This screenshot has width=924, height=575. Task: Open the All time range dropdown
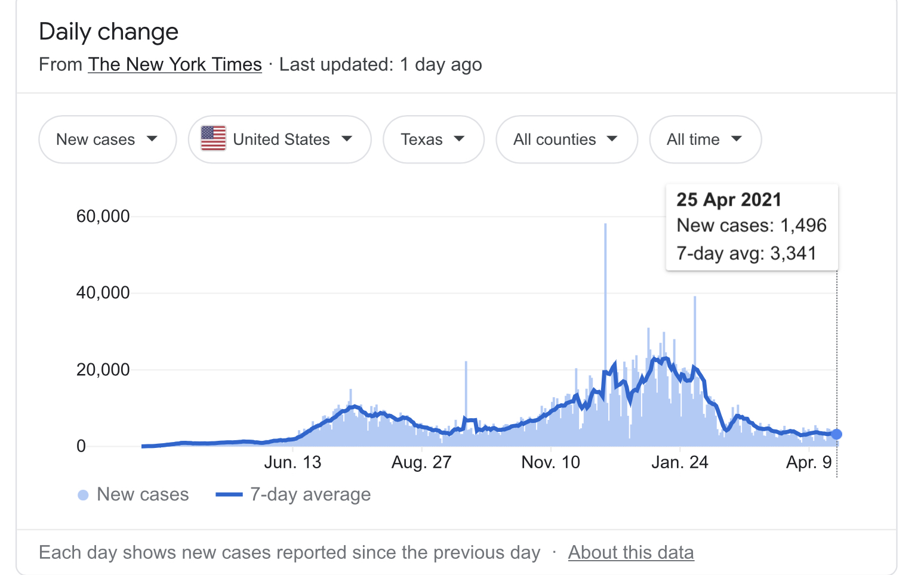click(x=704, y=140)
